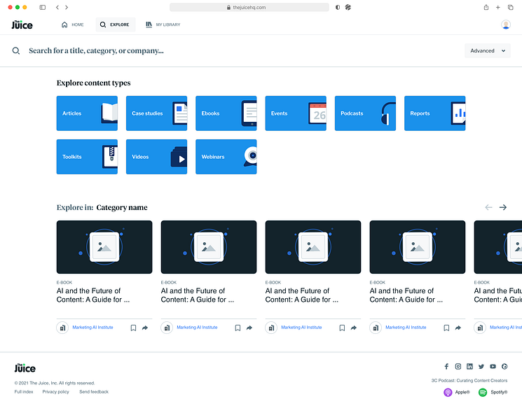
Task: Show the browser tab overview
Action: (510, 7)
